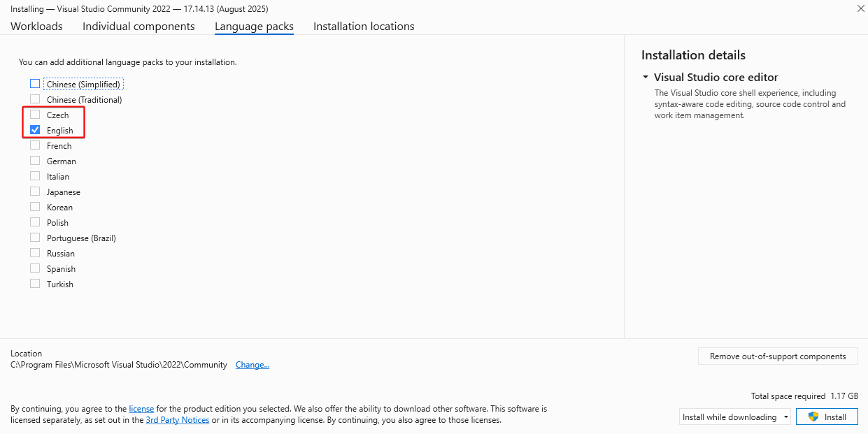Select the German language pack
Viewport: 868px width, 434px height.
click(x=35, y=161)
